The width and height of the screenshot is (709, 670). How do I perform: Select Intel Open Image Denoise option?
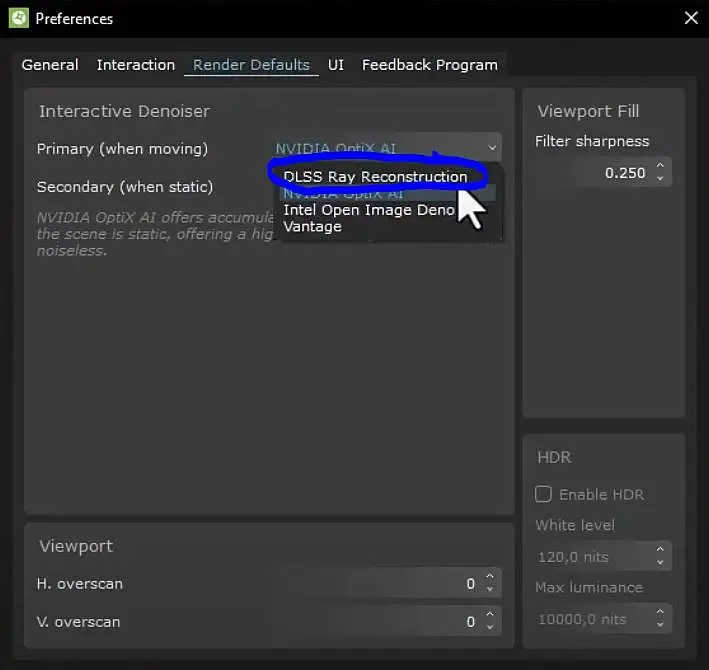click(x=369, y=210)
